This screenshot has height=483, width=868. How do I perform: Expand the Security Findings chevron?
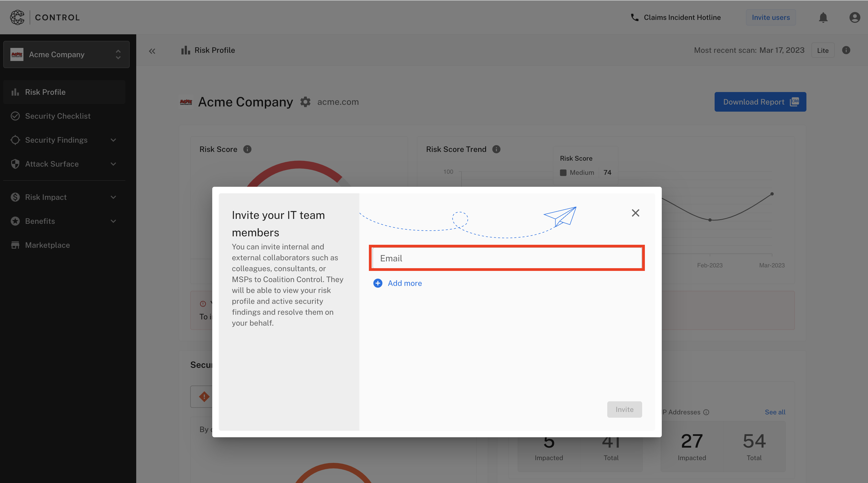(113, 140)
